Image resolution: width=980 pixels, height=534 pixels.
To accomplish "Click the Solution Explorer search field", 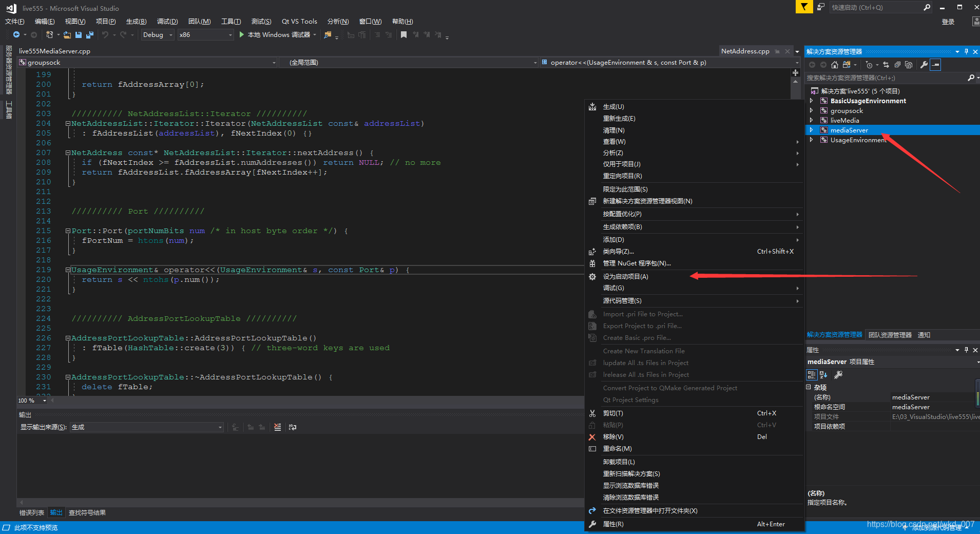I will click(x=886, y=78).
